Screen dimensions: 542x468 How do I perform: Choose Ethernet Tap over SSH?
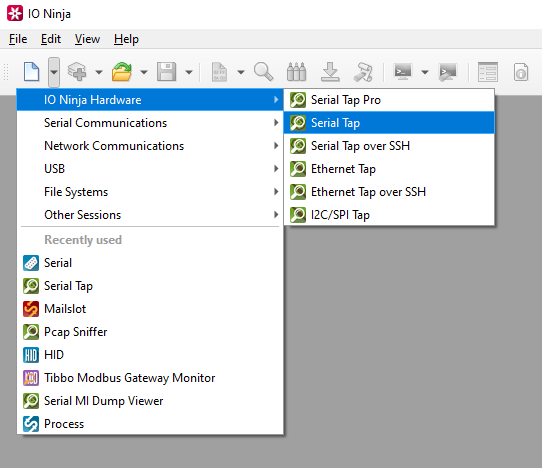pyautogui.click(x=389, y=192)
